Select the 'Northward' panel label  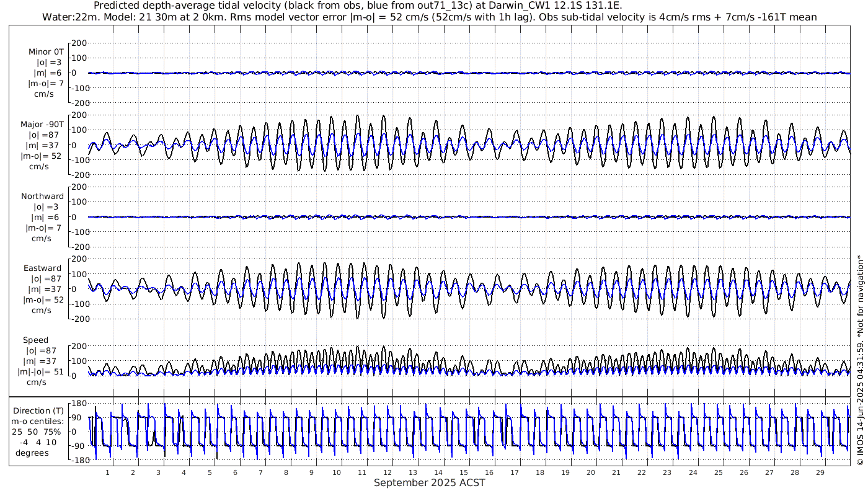pyautogui.click(x=42, y=197)
